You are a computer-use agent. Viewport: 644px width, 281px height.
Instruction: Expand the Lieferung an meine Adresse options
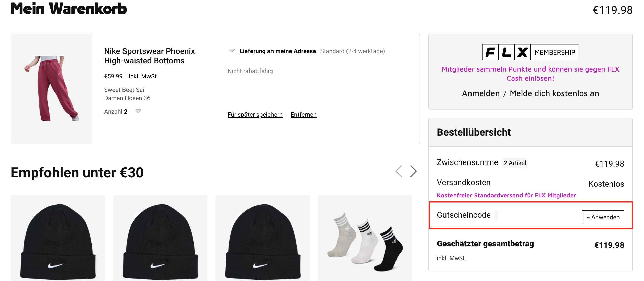click(x=231, y=51)
